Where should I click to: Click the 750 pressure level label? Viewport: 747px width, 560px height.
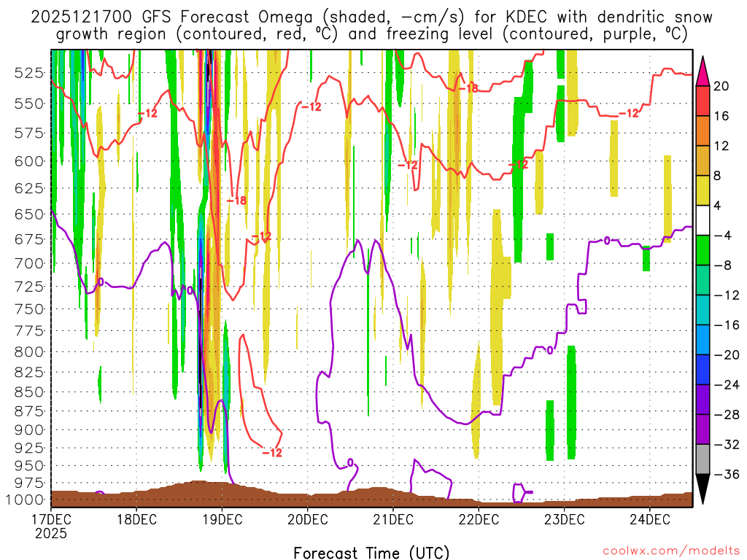28,309
